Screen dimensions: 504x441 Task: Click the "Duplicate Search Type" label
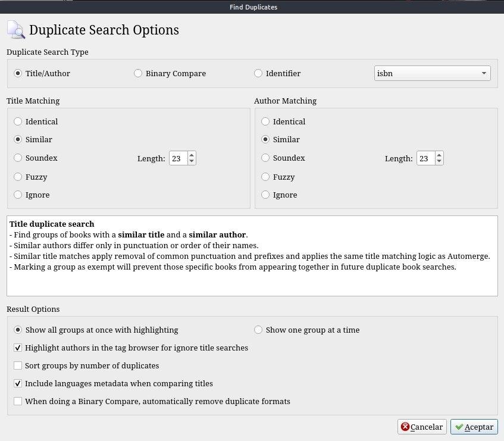point(48,52)
